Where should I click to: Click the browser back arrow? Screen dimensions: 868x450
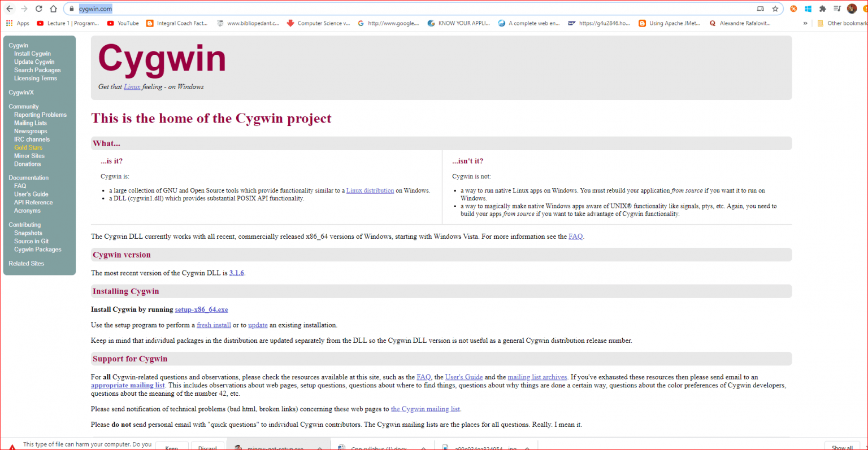[10, 8]
